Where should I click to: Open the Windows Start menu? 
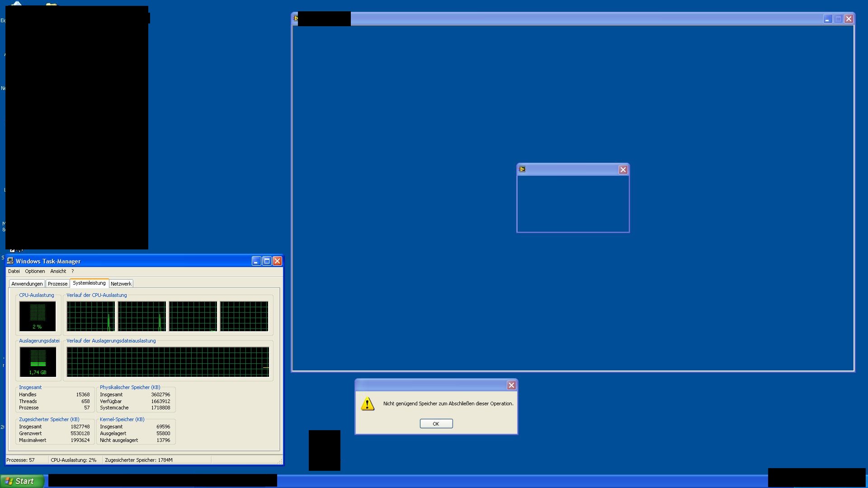pyautogui.click(x=22, y=481)
